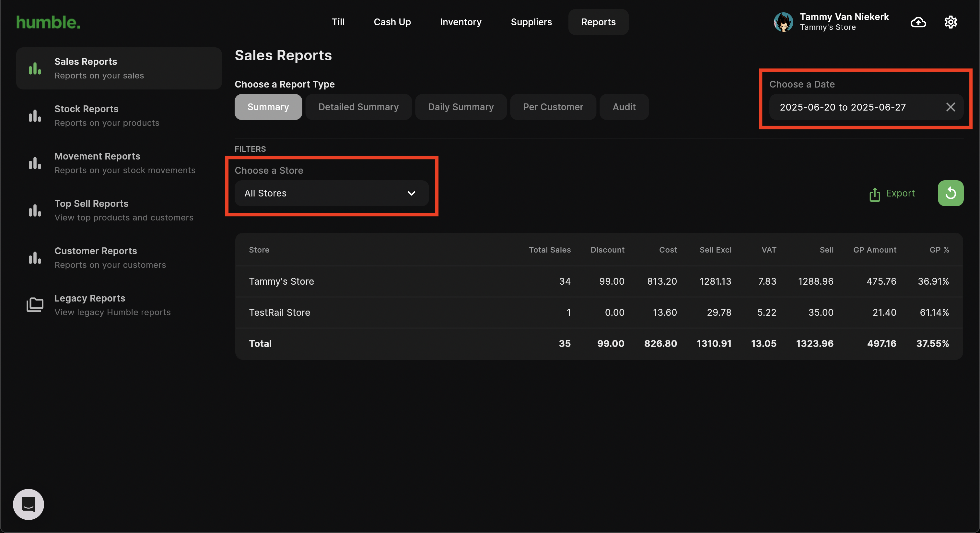Click the Customer Reports bar chart icon
Image resolution: width=980 pixels, height=533 pixels.
pyautogui.click(x=35, y=258)
